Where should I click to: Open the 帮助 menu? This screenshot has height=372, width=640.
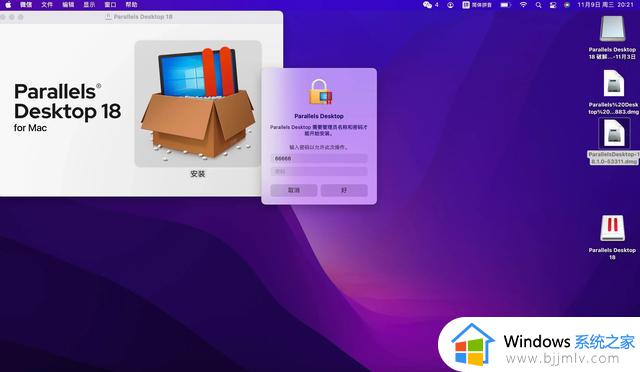[x=131, y=5]
